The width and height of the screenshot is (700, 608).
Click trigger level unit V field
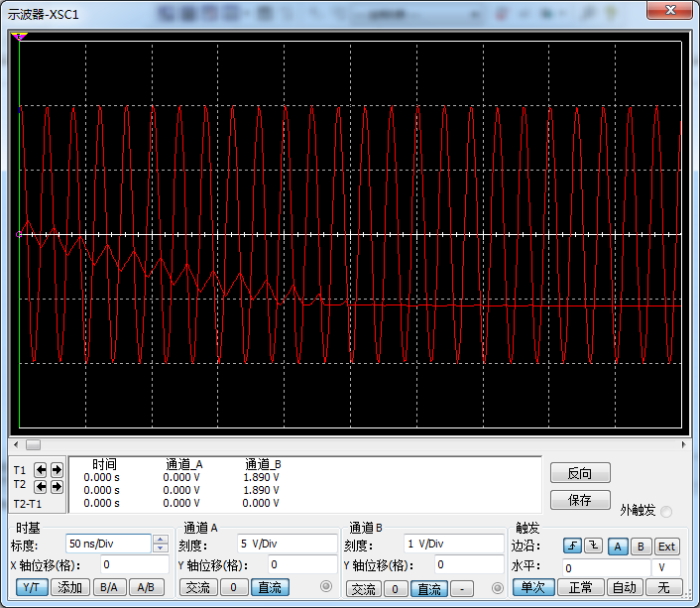666,567
